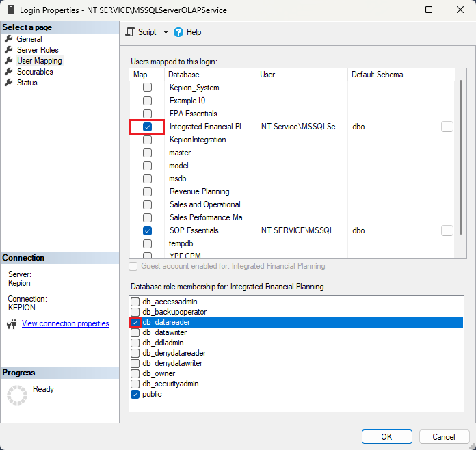The width and height of the screenshot is (476, 450).
Task: Check the Sales and Operational map checkbox
Action: click(x=147, y=205)
